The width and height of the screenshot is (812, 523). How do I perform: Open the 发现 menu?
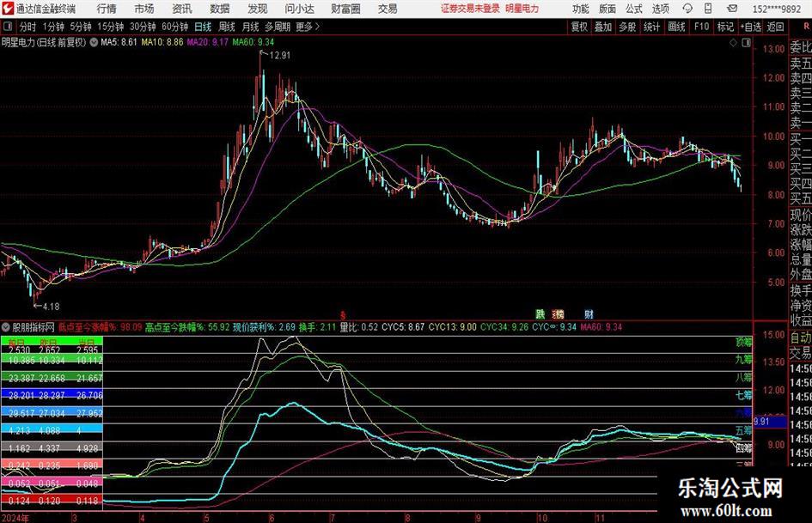(x=258, y=9)
